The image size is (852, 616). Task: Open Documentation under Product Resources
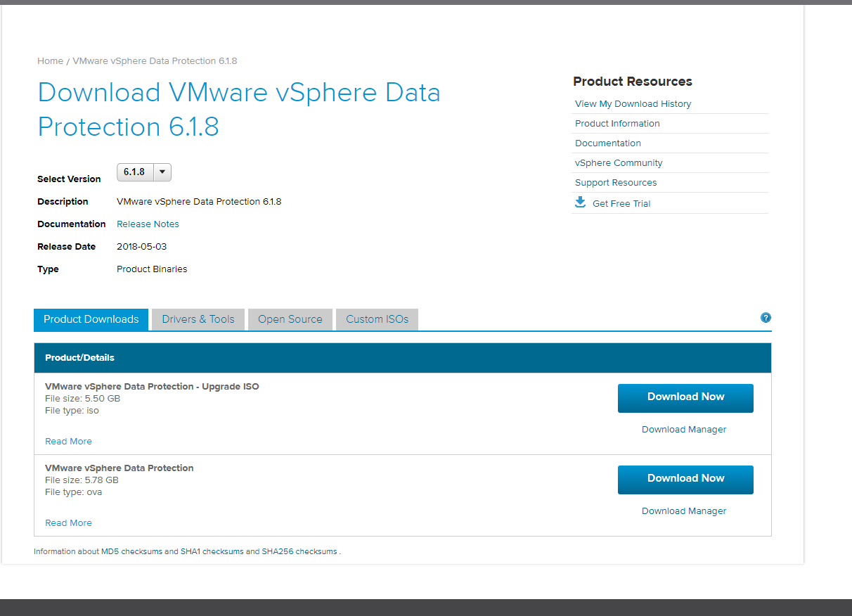click(608, 143)
